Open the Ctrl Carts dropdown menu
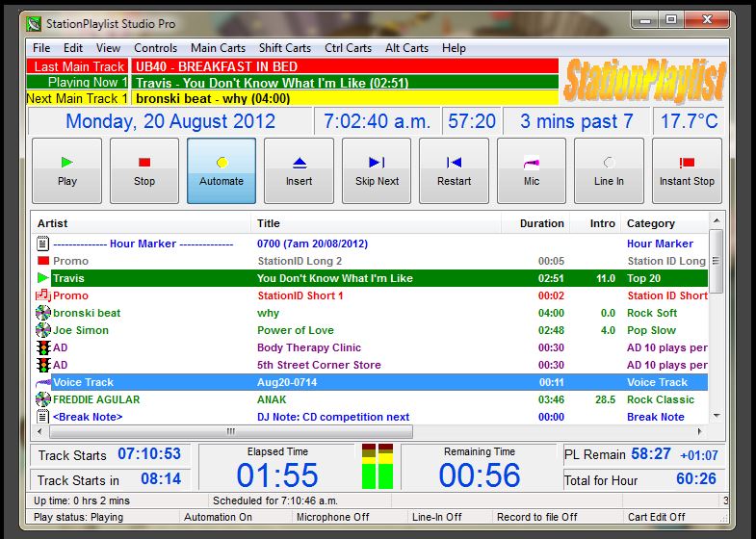This screenshot has height=539, width=756. click(348, 48)
